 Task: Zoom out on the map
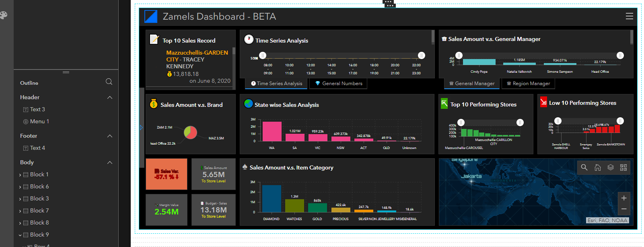624,209
